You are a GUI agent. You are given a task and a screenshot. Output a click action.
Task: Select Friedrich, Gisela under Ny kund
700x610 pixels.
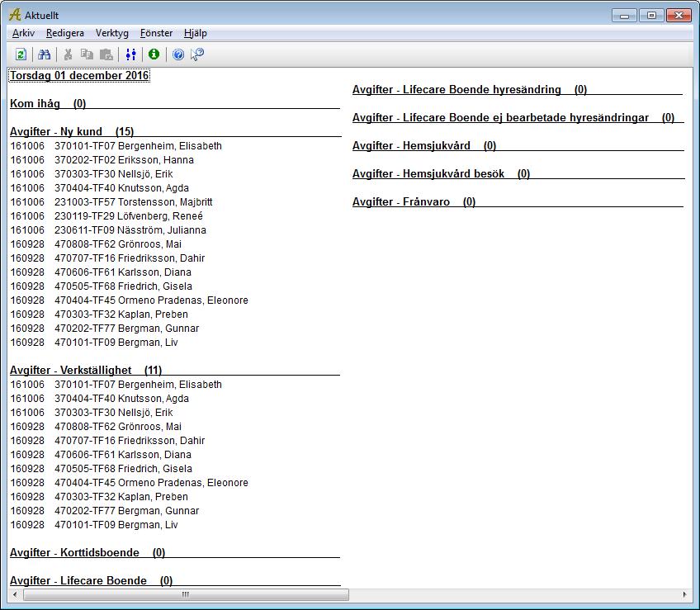point(102,286)
